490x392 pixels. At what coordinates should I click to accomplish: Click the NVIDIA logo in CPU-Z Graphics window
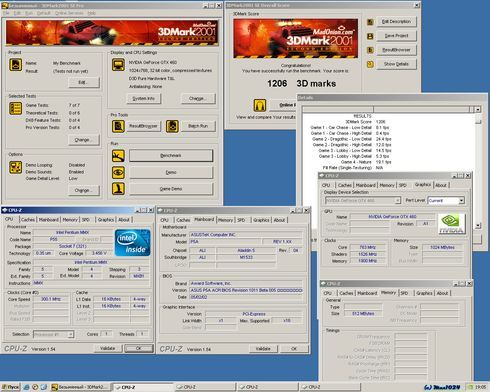tap(451, 224)
